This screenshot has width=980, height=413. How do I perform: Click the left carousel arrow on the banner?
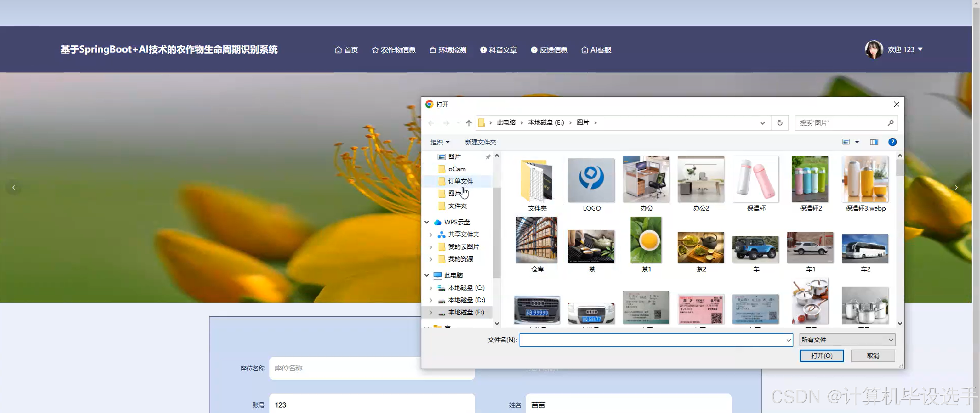(14, 187)
